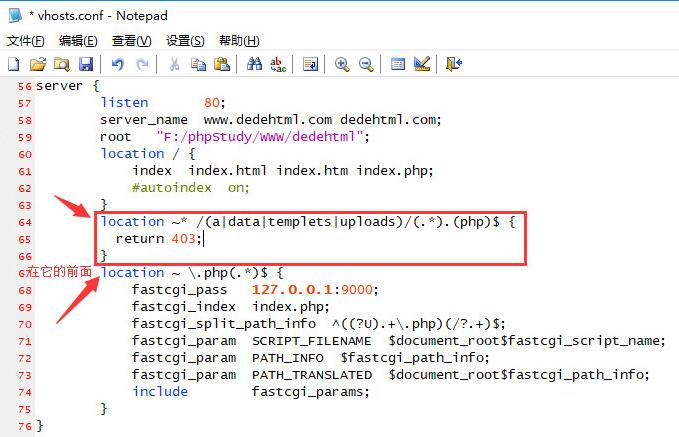Click the Replace toolbar icon
The image size is (679, 437).
(278, 64)
